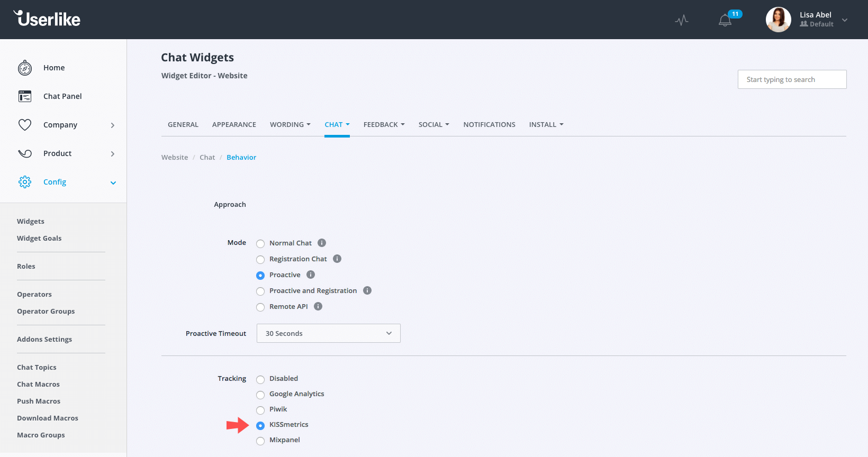The width and height of the screenshot is (868, 457).
Task: Click the search input field
Action: click(792, 79)
